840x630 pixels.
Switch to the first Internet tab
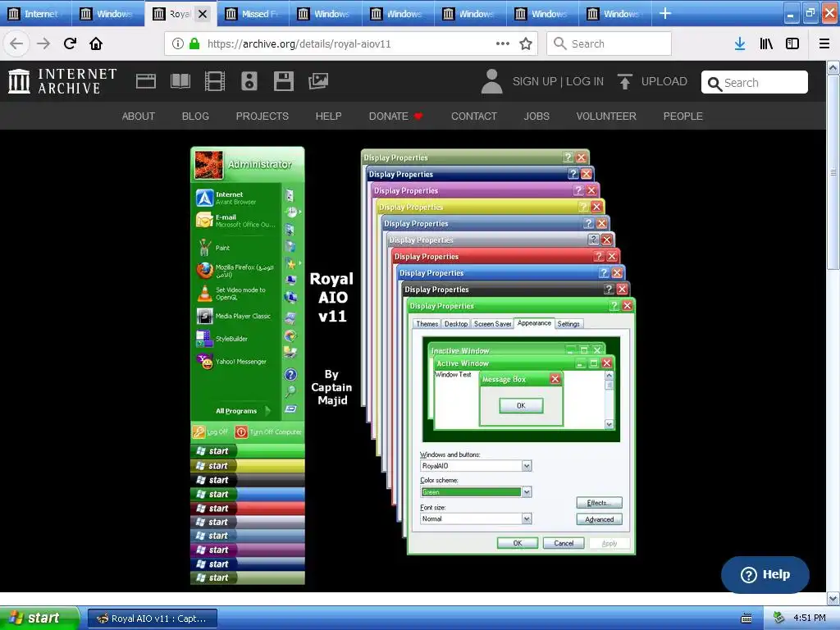click(x=35, y=14)
